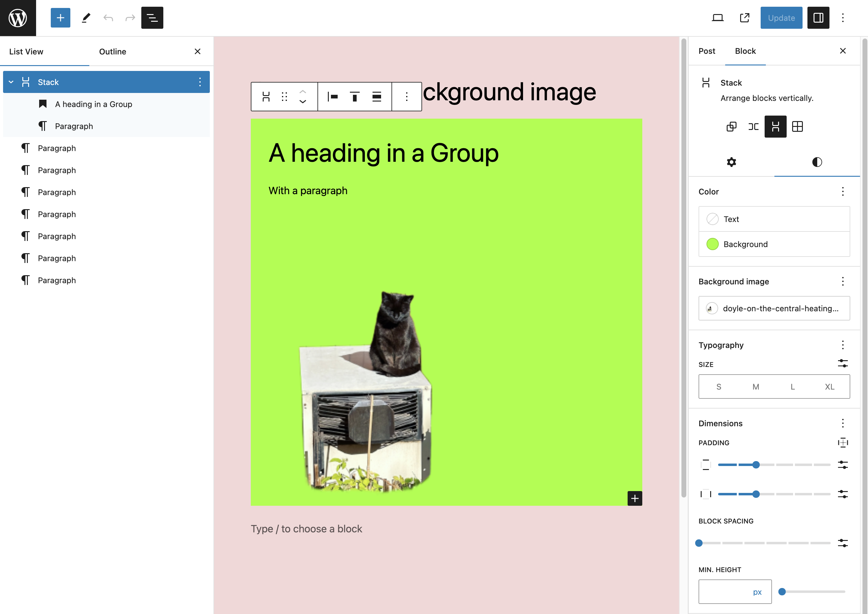Select the 'A heading in a Group' list item
Image resolution: width=868 pixels, height=614 pixels.
pyautogui.click(x=93, y=104)
